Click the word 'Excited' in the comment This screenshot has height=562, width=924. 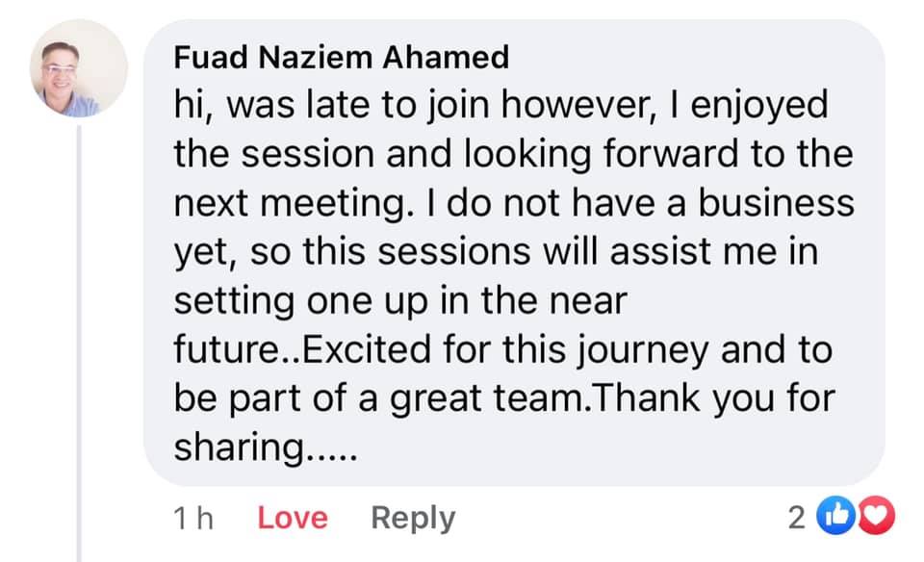click(367, 349)
